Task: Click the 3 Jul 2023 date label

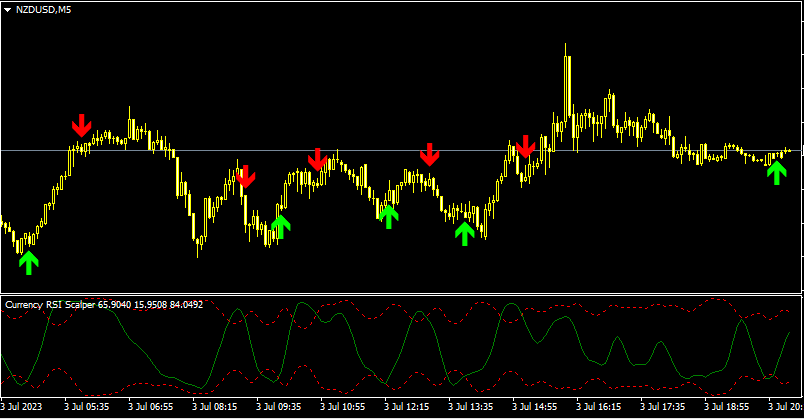Action: [x=24, y=408]
